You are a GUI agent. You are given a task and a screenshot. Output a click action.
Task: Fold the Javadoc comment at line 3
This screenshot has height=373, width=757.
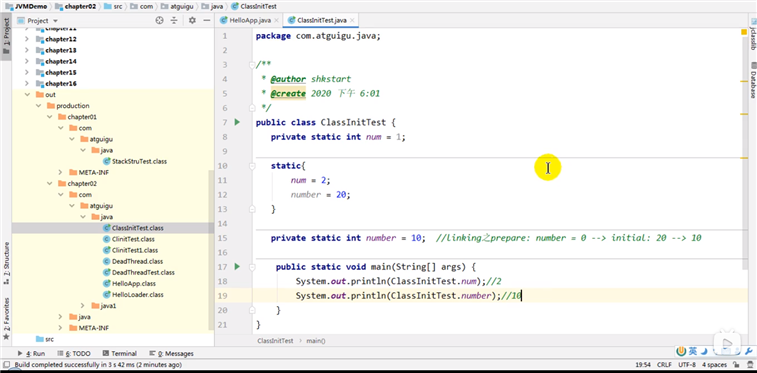click(x=251, y=64)
